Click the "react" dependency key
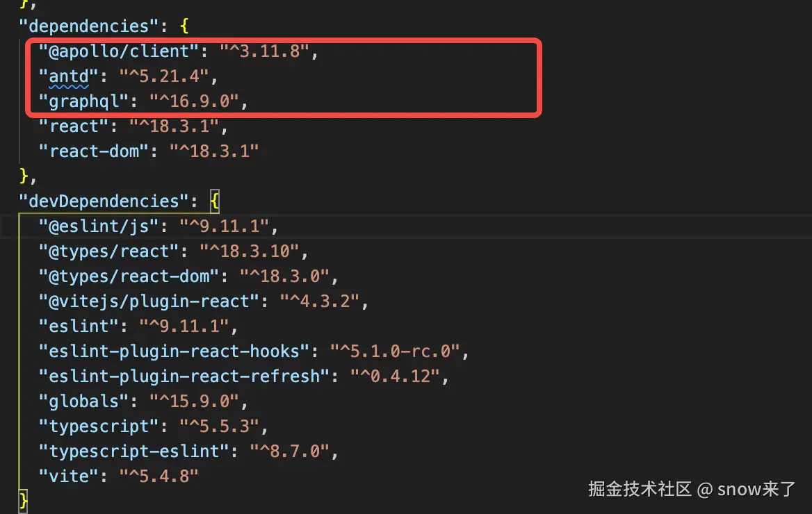This screenshot has height=514, width=812. (x=74, y=126)
